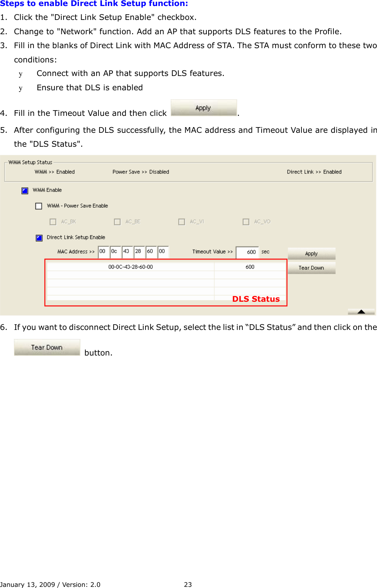
Task: Click the Timeout Value input field
Action: click(247, 252)
